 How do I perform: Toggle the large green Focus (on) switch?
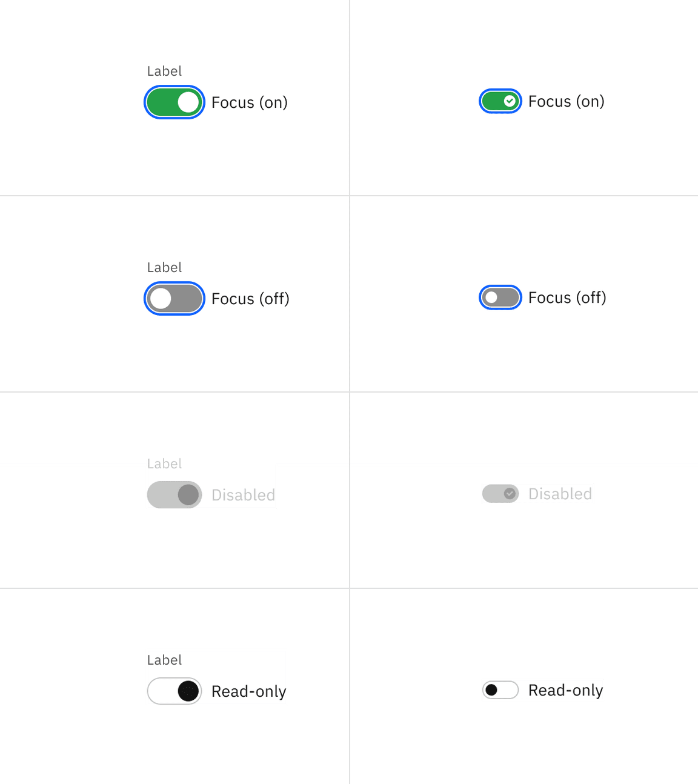[174, 102]
